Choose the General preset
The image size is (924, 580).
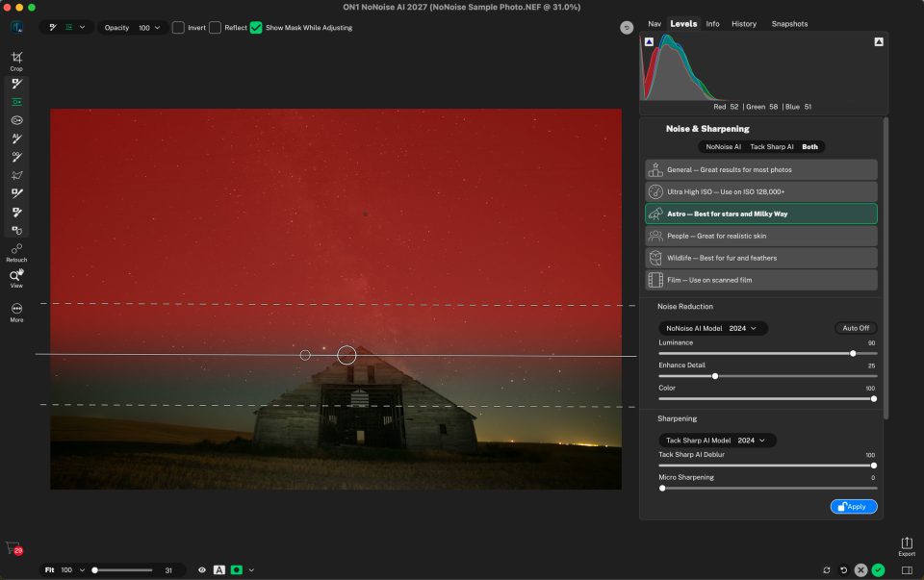[x=760, y=169]
